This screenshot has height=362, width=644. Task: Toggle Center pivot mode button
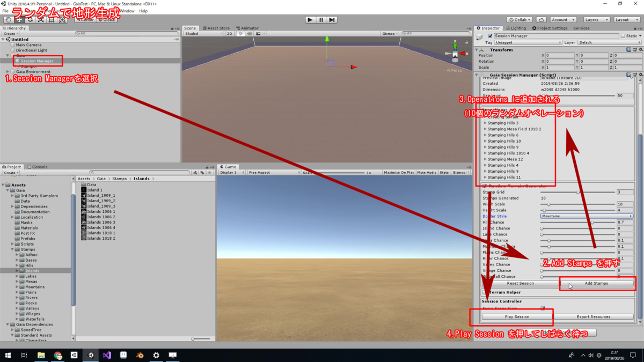(85, 20)
